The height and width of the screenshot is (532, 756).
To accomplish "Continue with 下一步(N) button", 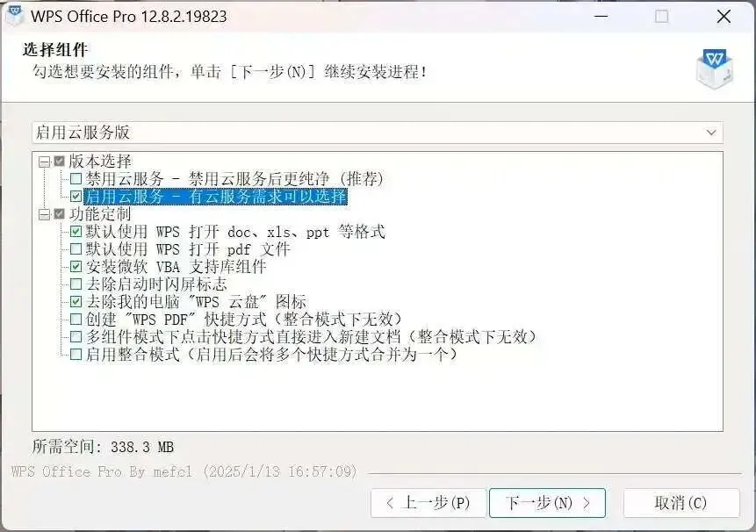I will 547,503.
